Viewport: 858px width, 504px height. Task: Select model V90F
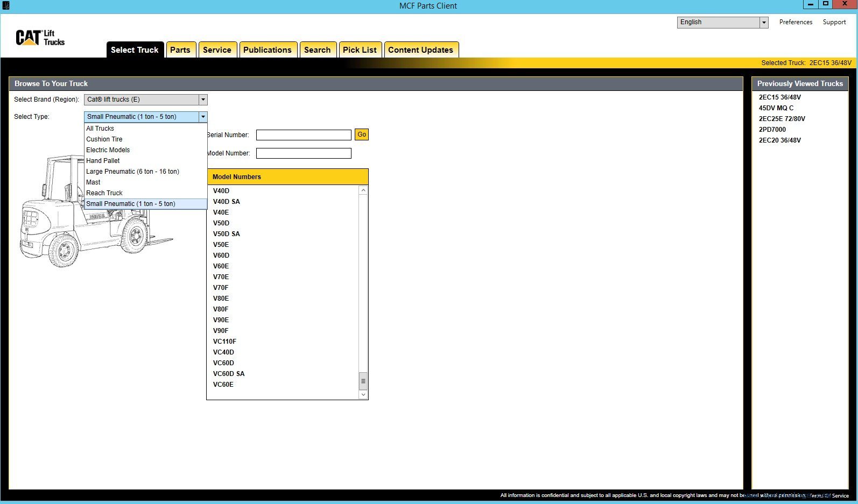tap(221, 331)
